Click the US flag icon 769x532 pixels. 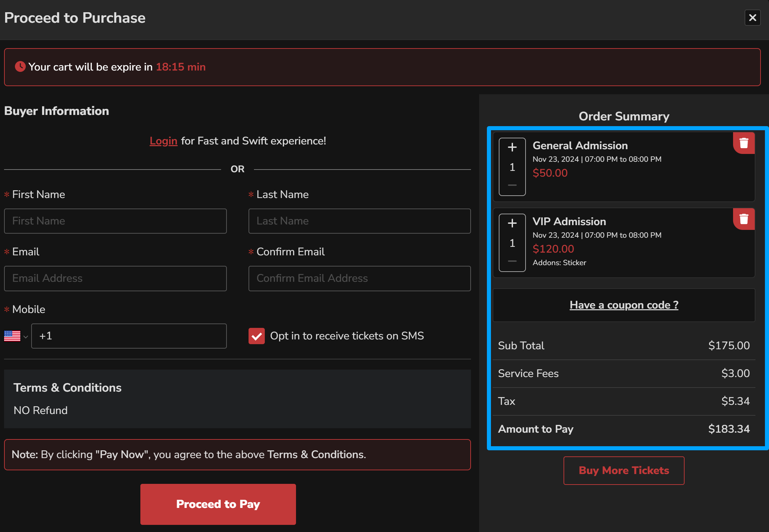tap(12, 336)
